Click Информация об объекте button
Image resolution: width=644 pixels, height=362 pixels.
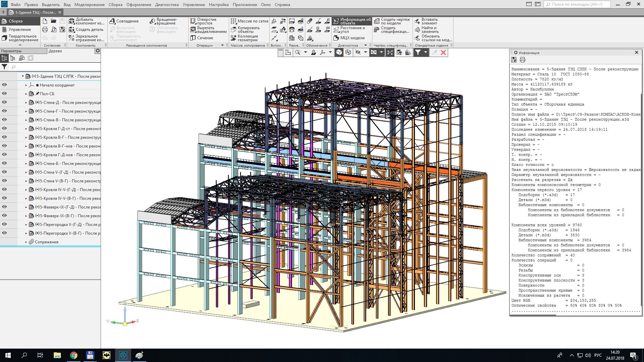pos(352,21)
